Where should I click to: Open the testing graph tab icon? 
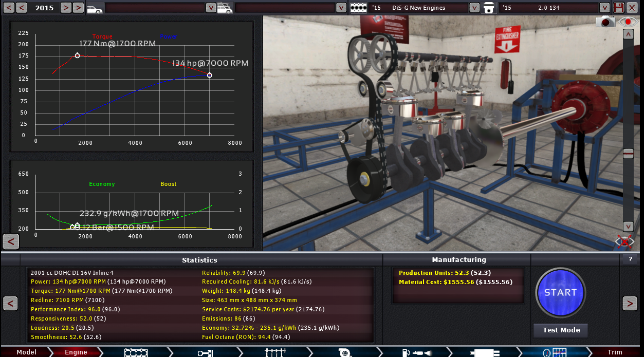click(x=554, y=352)
